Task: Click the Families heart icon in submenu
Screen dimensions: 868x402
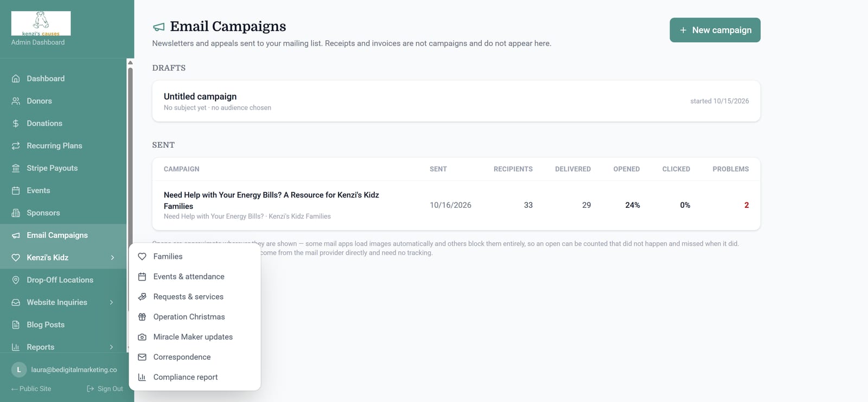Action: (x=142, y=256)
